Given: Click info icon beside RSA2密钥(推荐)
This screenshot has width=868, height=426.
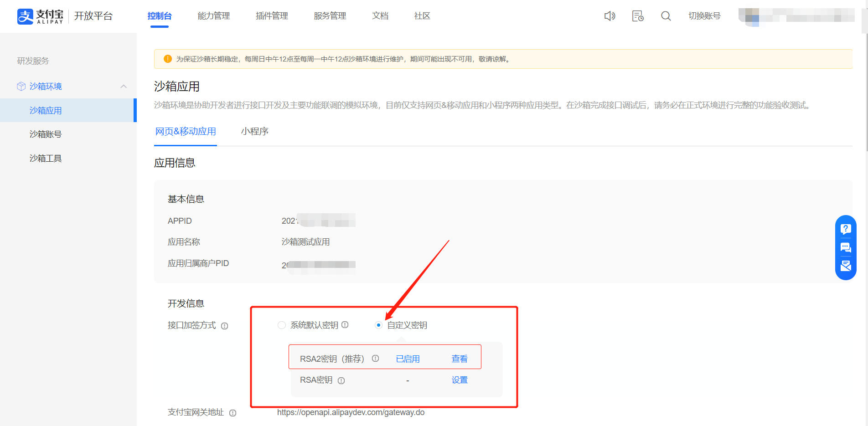Looking at the screenshot, I should coord(375,359).
